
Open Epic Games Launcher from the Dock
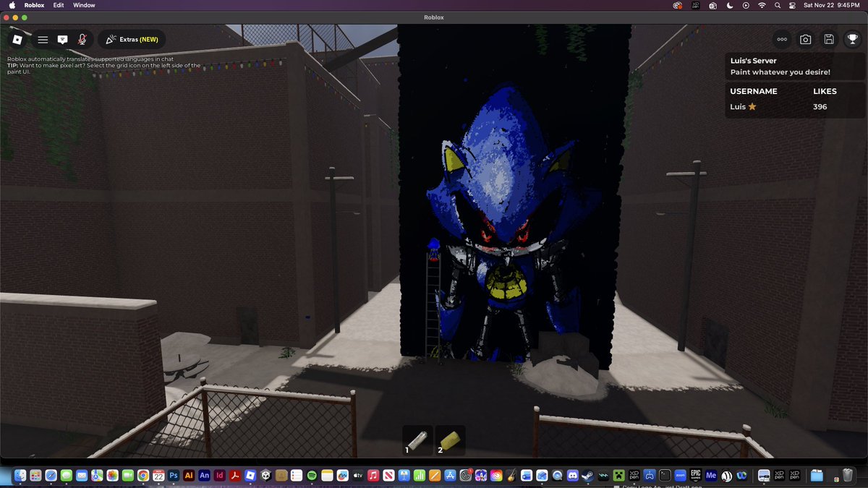click(x=695, y=476)
